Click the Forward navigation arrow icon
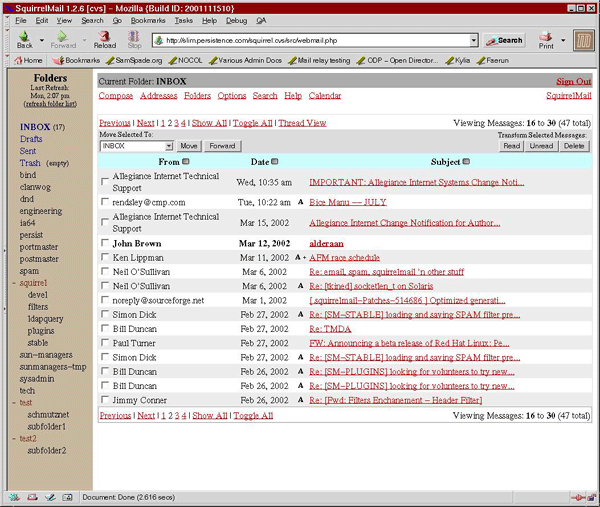Image resolution: width=600 pixels, height=507 pixels. pos(62,36)
